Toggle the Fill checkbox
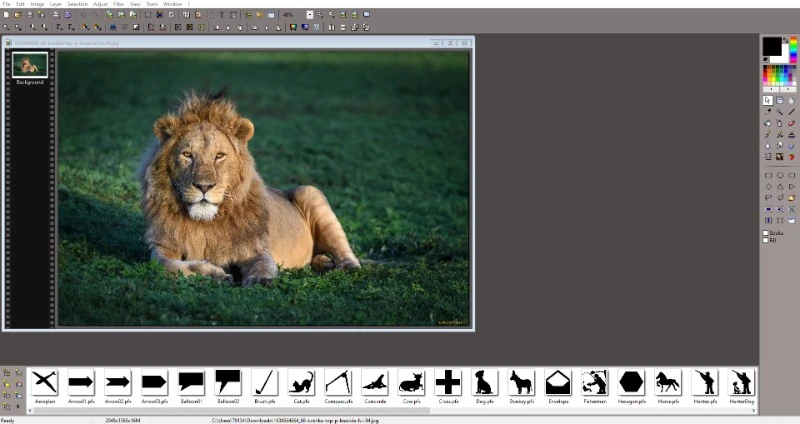This screenshot has height=424, width=800. pyautogui.click(x=766, y=240)
